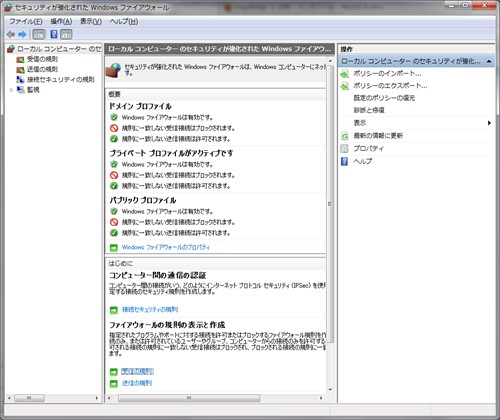
Task: Click center pane horizontal scrollbar thumb
Action: click(x=189, y=398)
